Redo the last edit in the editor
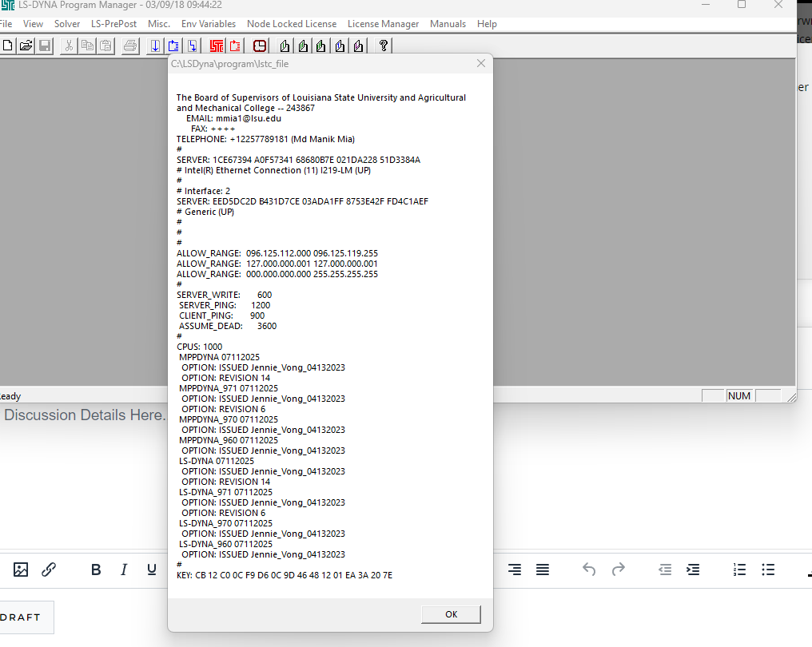The height and width of the screenshot is (647, 812). coord(619,570)
